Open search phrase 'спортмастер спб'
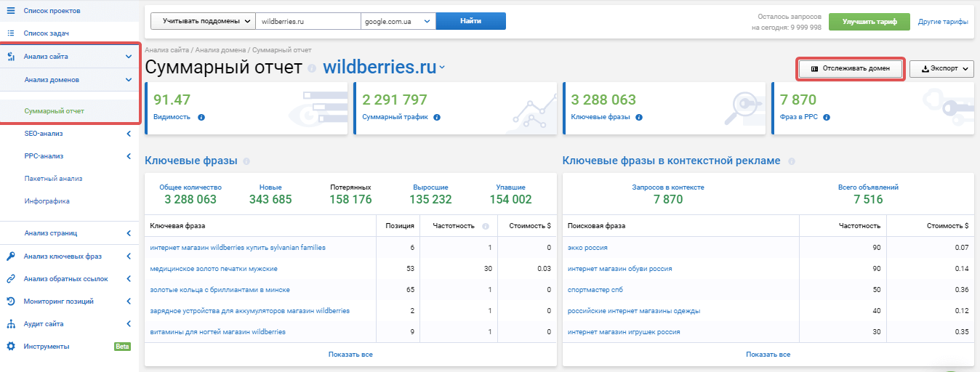Image resolution: width=980 pixels, height=372 pixels. [x=595, y=290]
